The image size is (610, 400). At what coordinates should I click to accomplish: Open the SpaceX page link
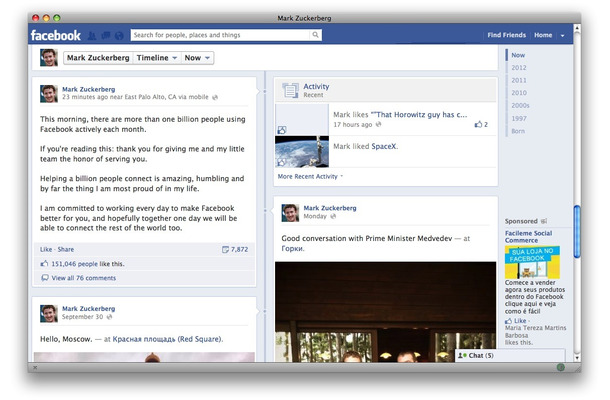pos(384,146)
